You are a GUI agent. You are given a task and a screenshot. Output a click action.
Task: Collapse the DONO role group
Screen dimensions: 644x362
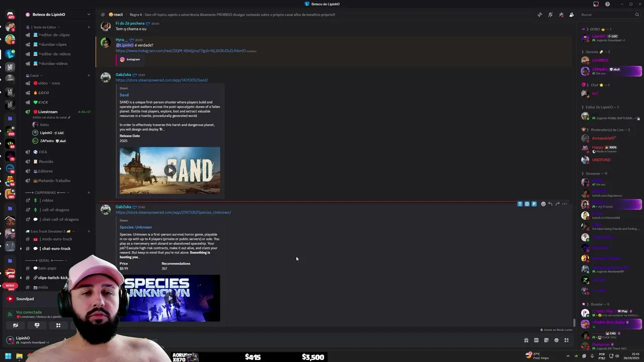pyautogui.click(x=597, y=29)
